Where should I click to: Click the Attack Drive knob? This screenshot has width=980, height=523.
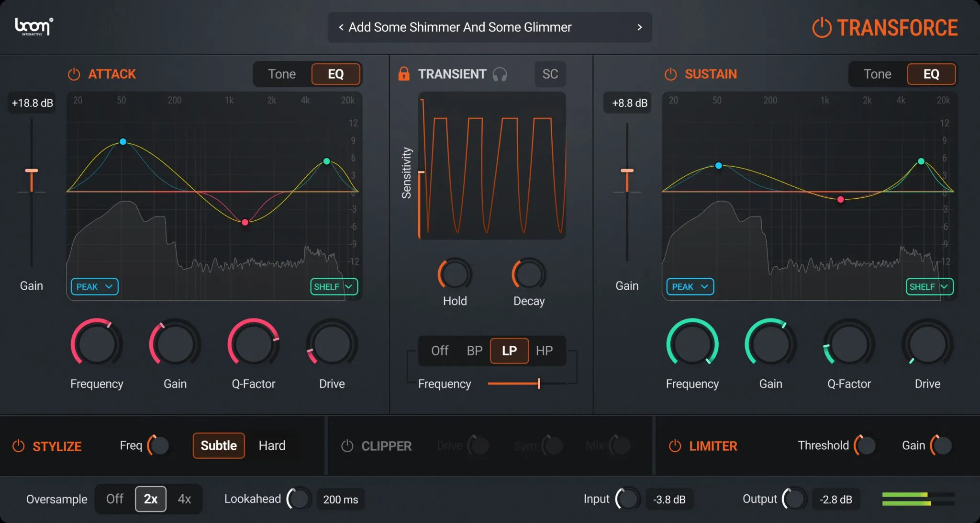(x=332, y=344)
